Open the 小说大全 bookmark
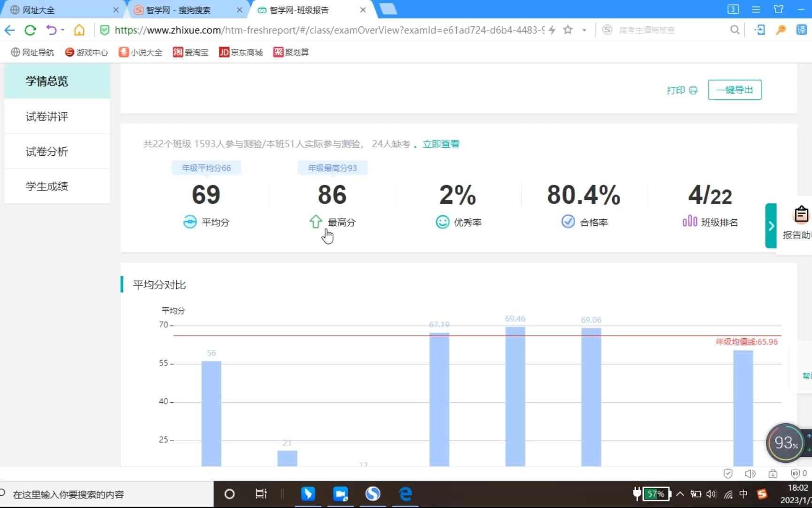The width and height of the screenshot is (812, 508). 141,52
